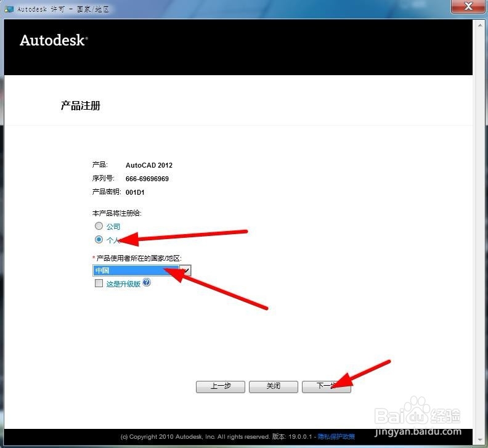Click the 产品注册 heading
The width and height of the screenshot is (488, 448).
tap(81, 105)
